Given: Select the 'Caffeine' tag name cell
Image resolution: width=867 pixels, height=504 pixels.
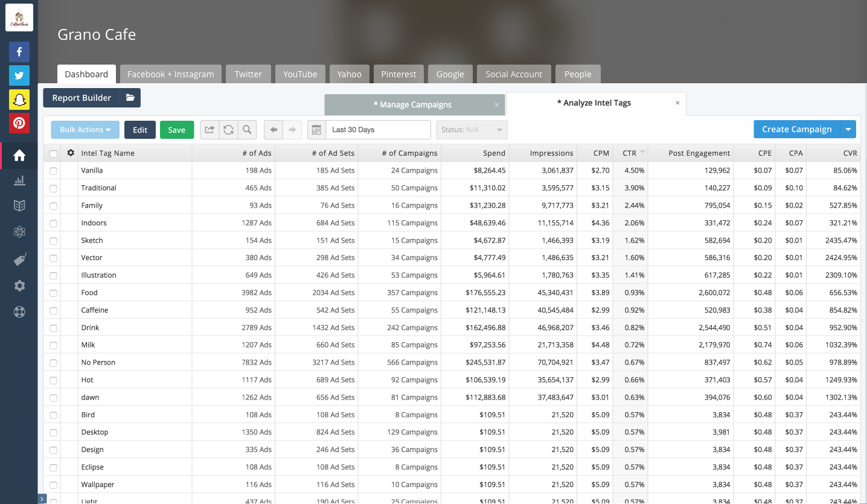Looking at the screenshot, I should point(135,310).
